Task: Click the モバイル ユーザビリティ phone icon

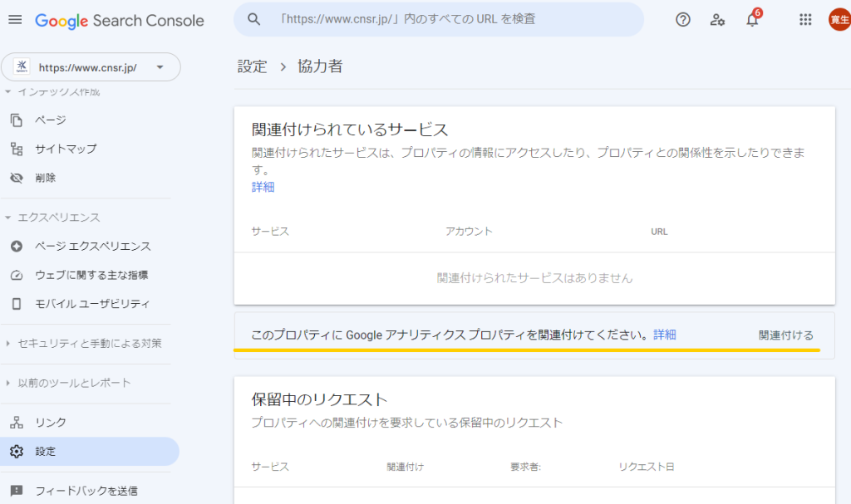Action: coord(17,304)
